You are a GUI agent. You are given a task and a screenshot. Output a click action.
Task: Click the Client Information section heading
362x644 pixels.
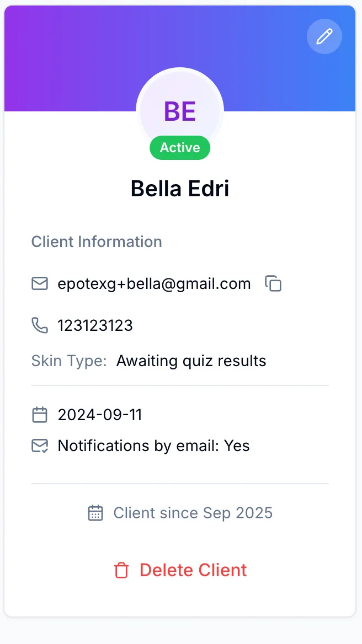(97, 241)
